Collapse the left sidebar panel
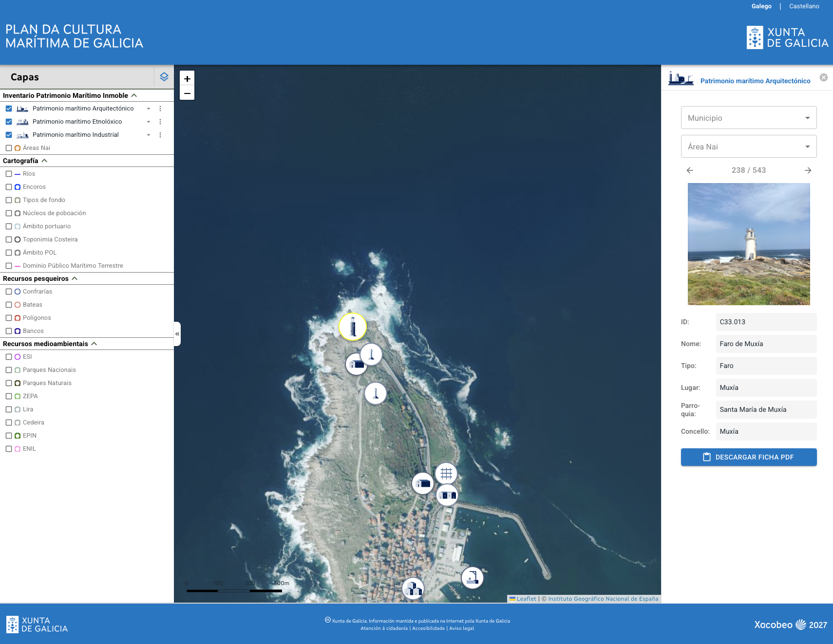The width and height of the screenshot is (833, 644). pos(177,334)
